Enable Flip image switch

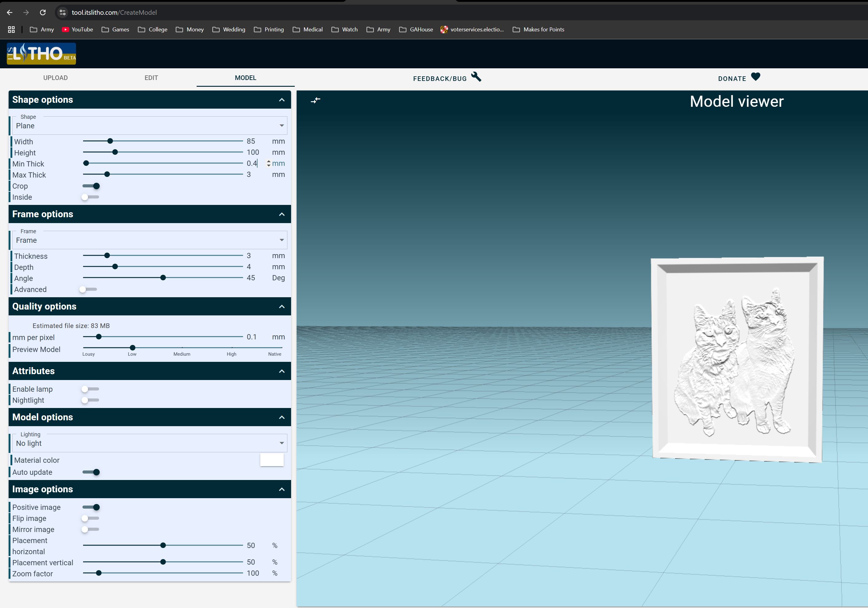coord(90,518)
